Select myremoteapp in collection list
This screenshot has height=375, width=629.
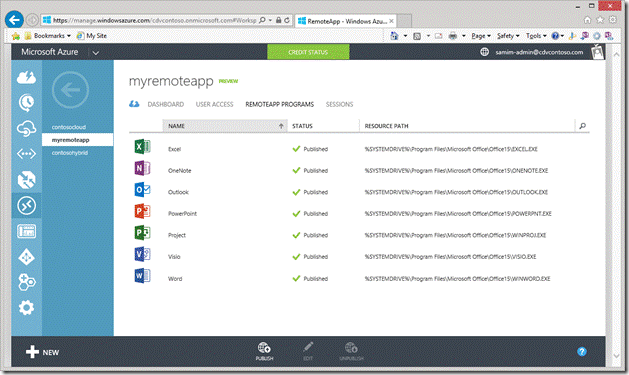pyautogui.click(x=78, y=140)
